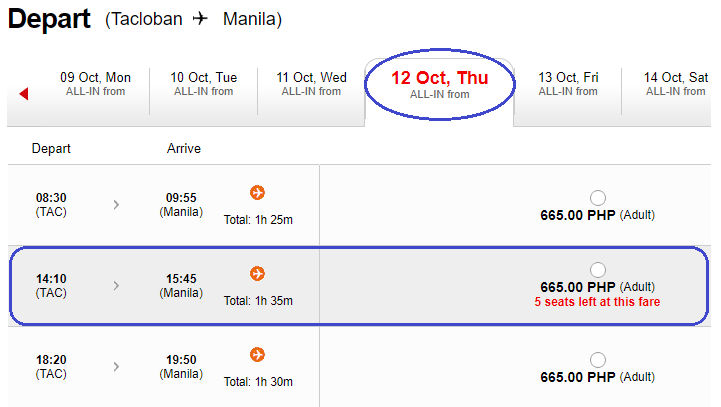Expand the 14:10 flight details chevron
The image size is (721, 407).
(116, 286)
